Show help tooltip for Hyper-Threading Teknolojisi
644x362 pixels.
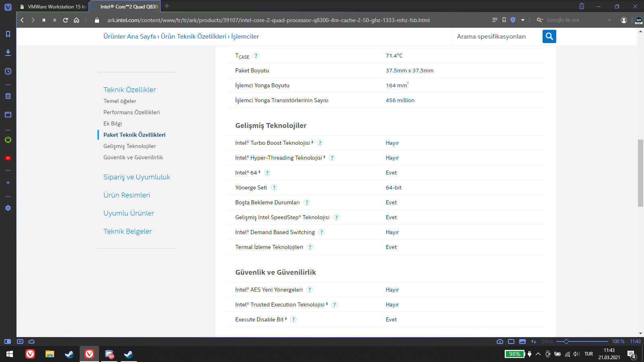(332, 158)
